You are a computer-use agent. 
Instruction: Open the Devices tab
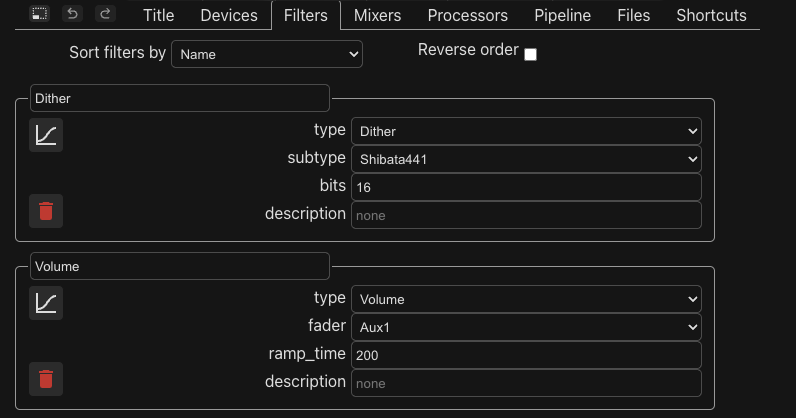point(229,15)
